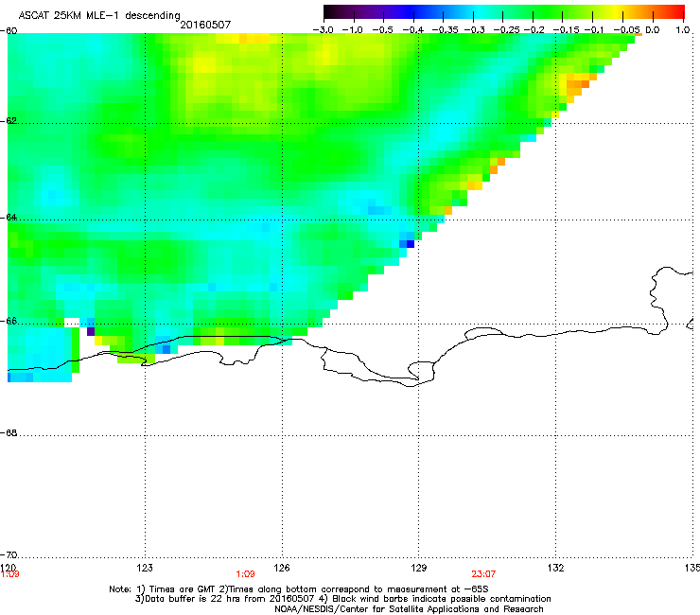Click the -0.25 color bar label

coord(506,30)
